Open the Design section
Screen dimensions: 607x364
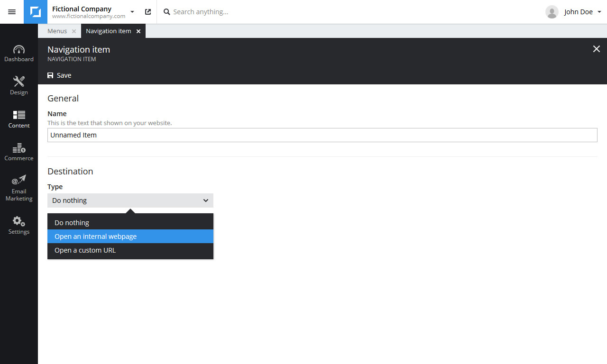(x=19, y=86)
